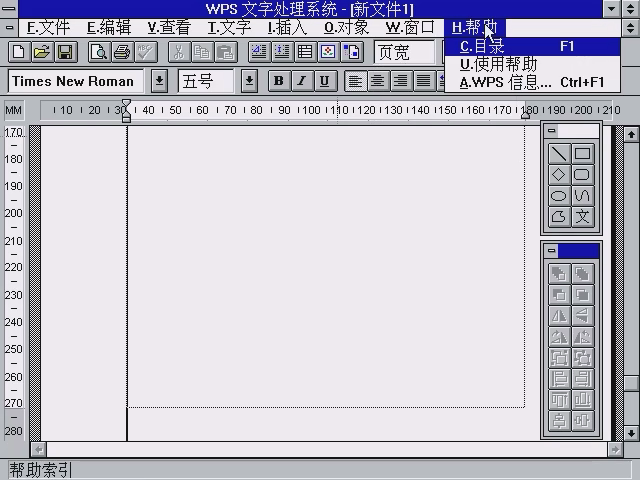Select the freeform Polygon tool
The image size is (640, 480).
tap(559, 217)
